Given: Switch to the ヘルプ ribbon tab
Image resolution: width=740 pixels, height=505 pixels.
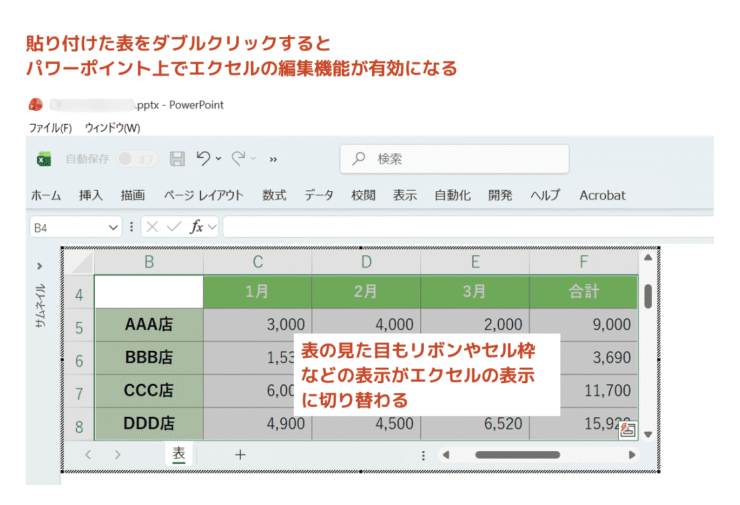Looking at the screenshot, I should click(x=545, y=195).
